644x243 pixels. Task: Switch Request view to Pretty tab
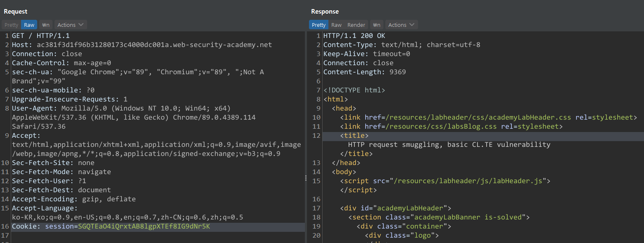click(x=11, y=25)
